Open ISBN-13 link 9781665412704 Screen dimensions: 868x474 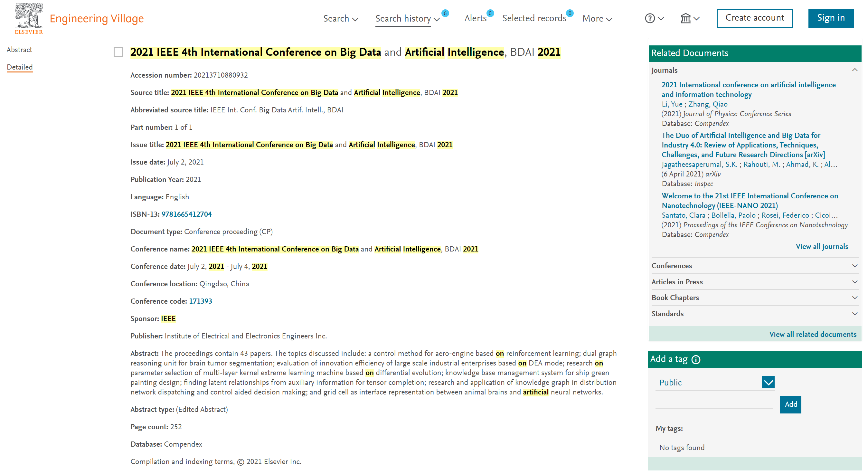click(186, 214)
